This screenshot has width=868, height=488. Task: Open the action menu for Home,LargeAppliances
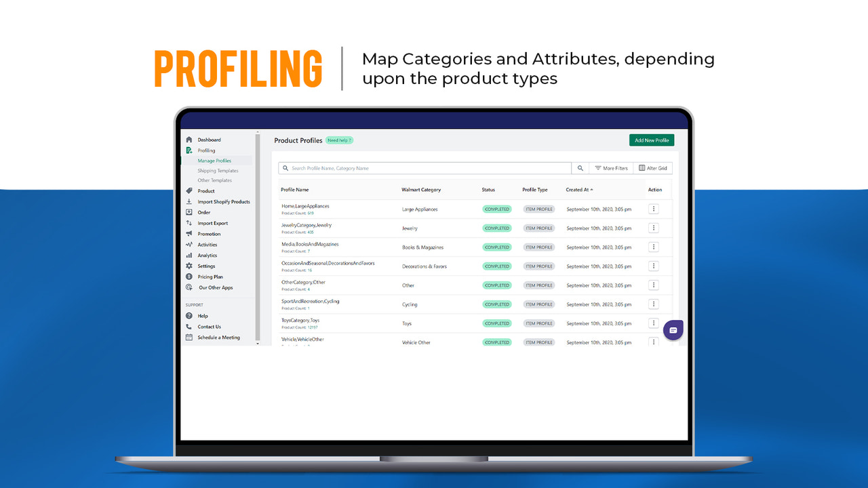(x=653, y=209)
